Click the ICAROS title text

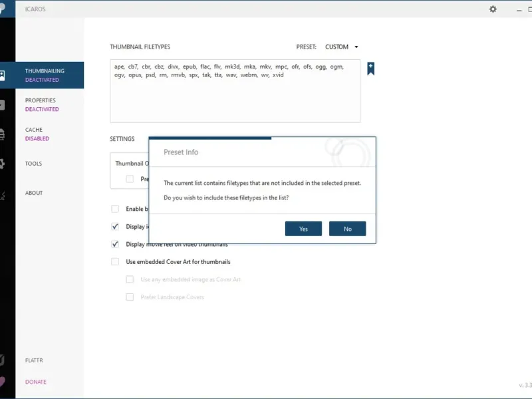(x=35, y=9)
